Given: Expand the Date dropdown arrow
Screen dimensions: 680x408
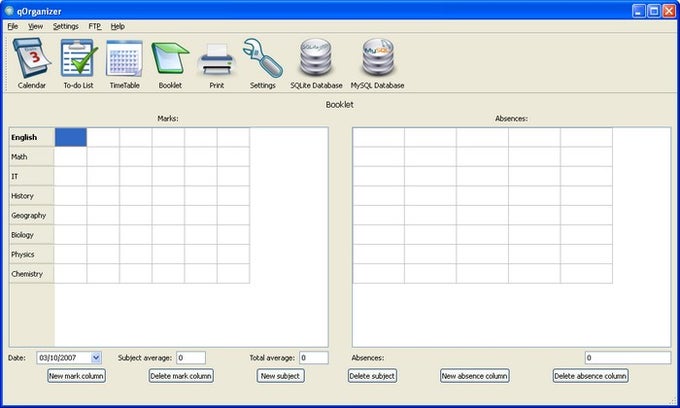Looking at the screenshot, I should [x=96, y=358].
